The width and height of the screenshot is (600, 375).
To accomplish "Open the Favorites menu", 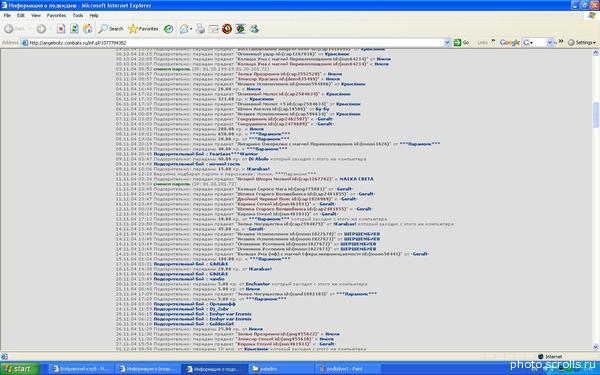I will point(56,15).
